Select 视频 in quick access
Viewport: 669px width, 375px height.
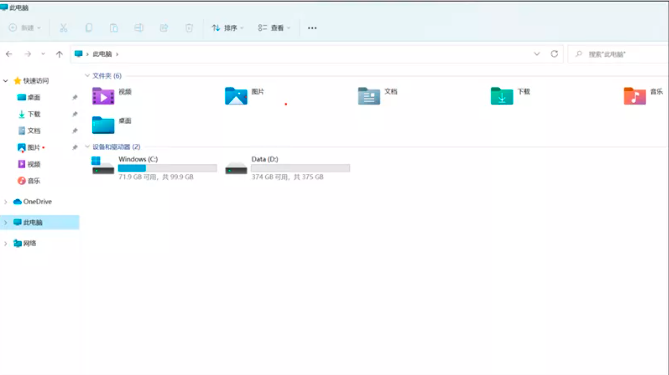[34, 164]
